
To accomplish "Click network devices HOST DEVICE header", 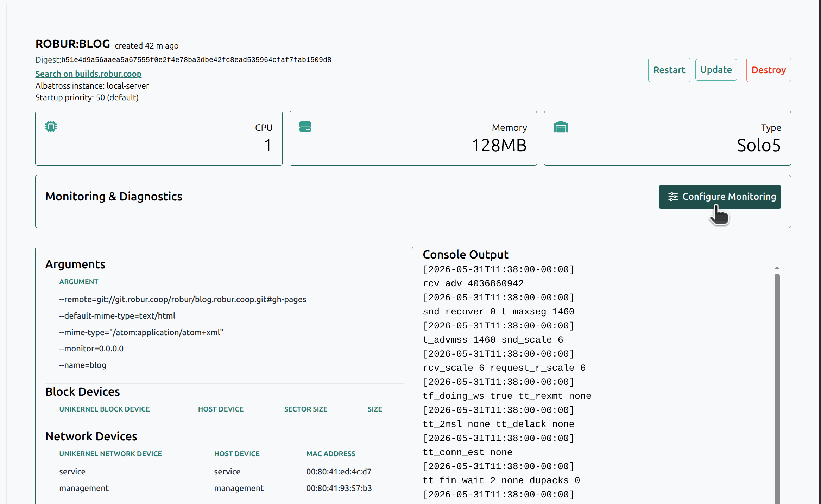I will (237, 454).
